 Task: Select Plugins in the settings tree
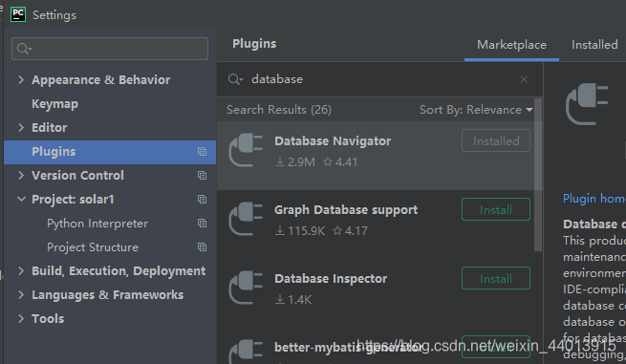pos(110,152)
